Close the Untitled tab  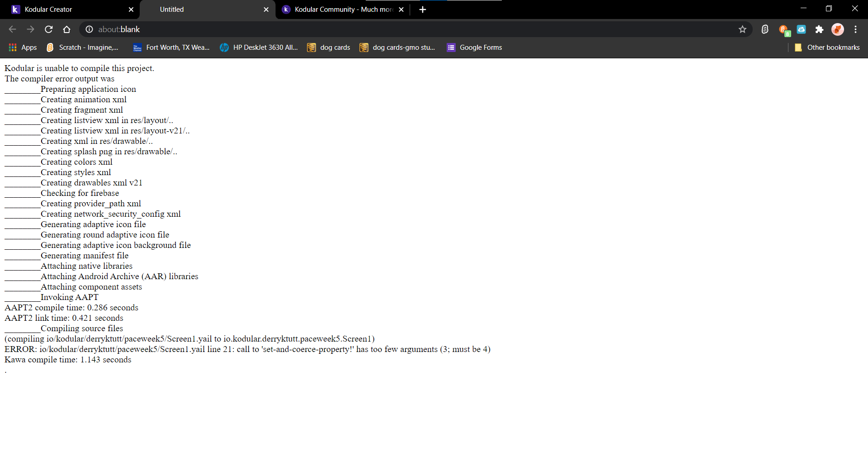pyautogui.click(x=266, y=10)
